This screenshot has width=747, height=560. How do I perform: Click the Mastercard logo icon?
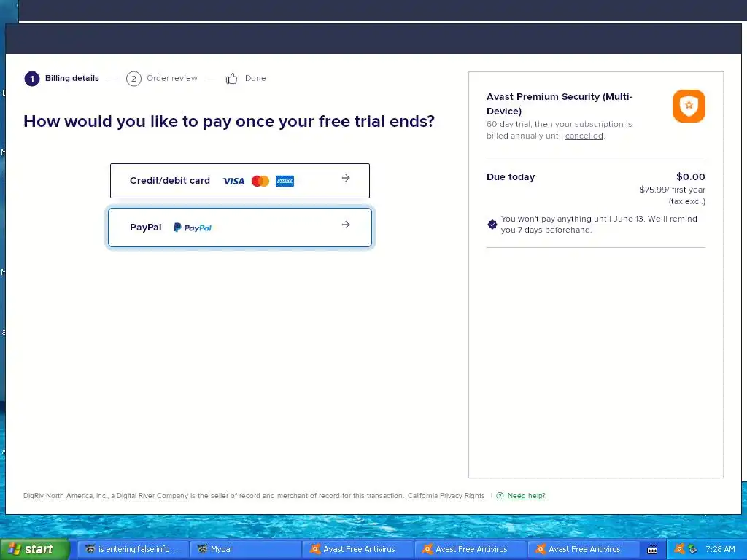tap(260, 181)
